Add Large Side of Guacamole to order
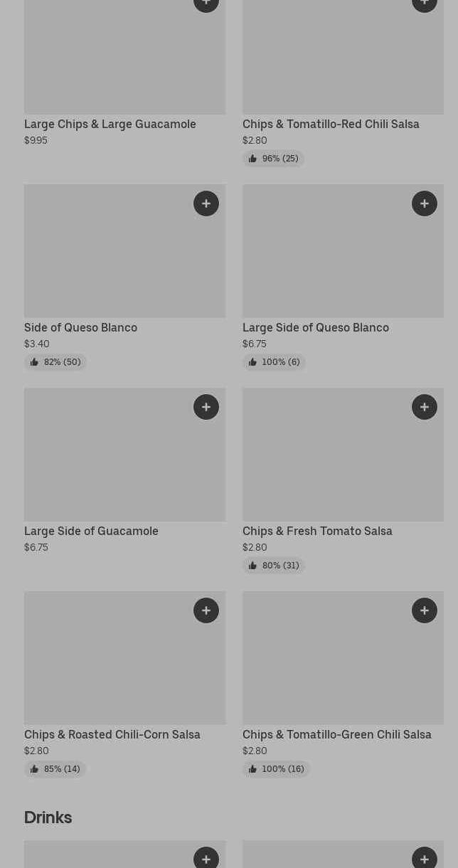 click(x=206, y=407)
